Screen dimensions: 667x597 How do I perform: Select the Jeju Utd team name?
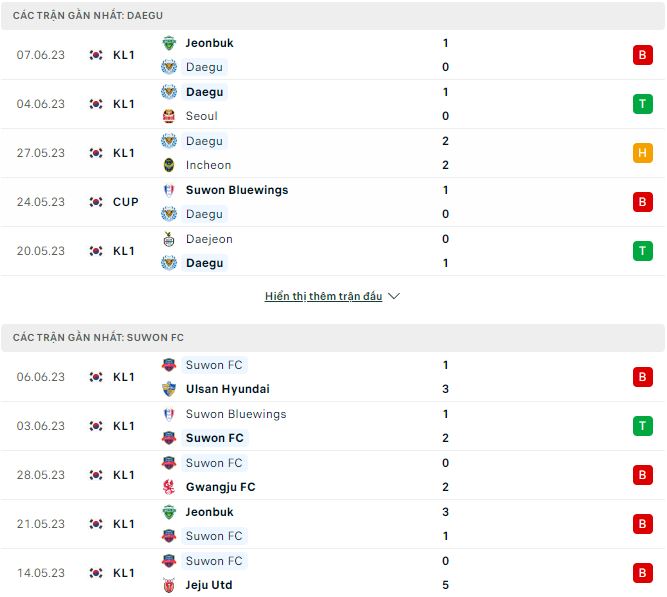pos(209,585)
